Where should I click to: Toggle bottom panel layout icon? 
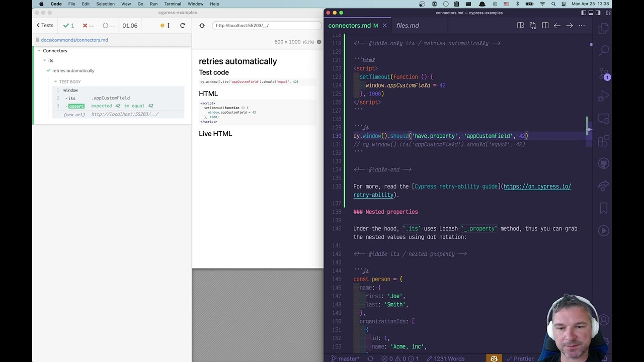pos(592,13)
